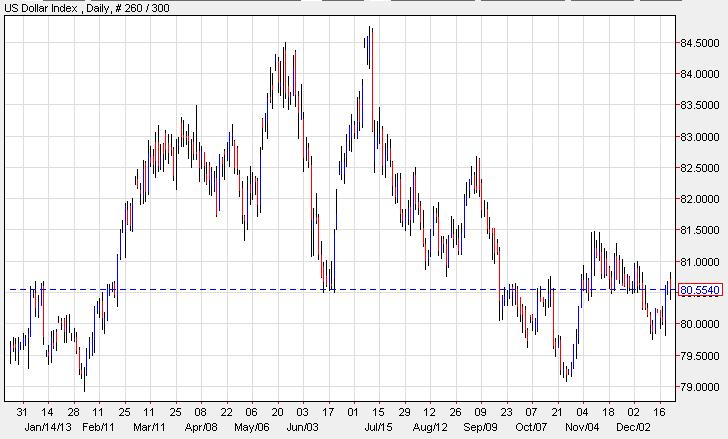Select the day label 28 on date axis
728x439 pixels.
pos(73,412)
